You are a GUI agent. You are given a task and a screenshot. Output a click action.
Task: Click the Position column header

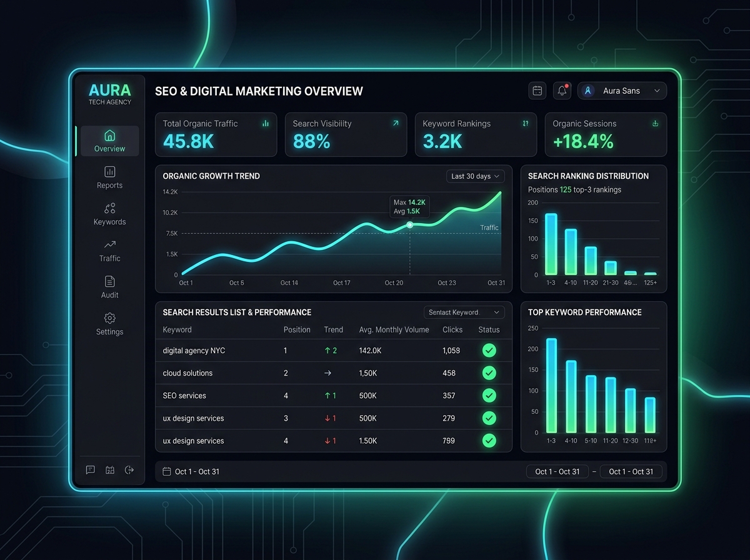coord(297,329)
